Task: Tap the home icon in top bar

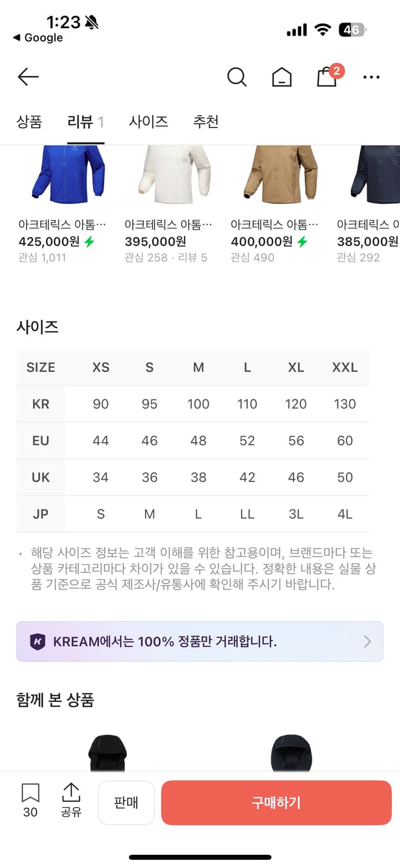Action: (281, 76)
